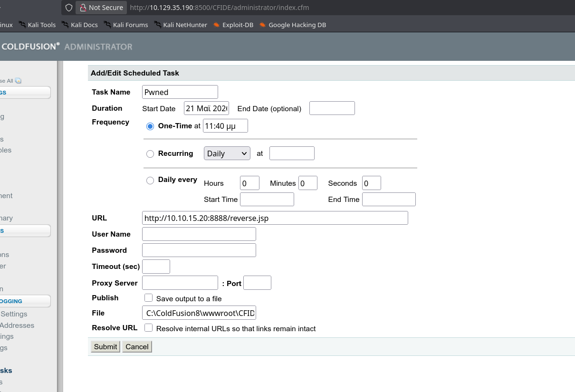Click the browser address bar URL

[x=219, y=8]
